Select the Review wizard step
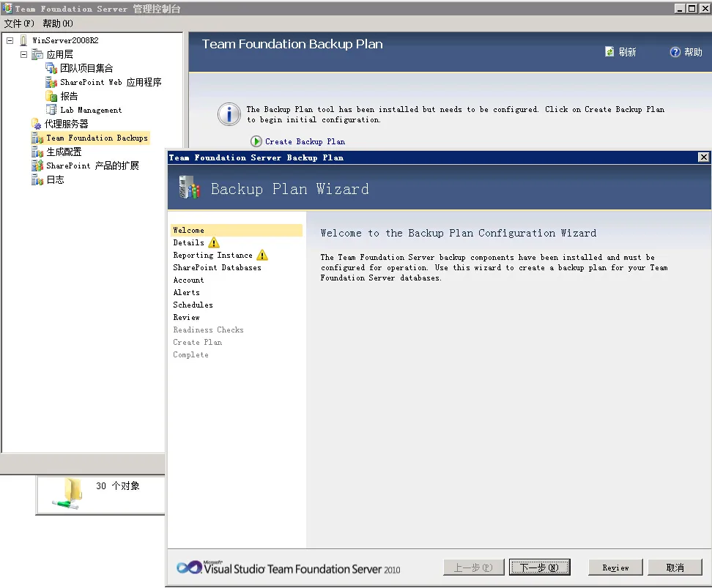 point(186,317)
